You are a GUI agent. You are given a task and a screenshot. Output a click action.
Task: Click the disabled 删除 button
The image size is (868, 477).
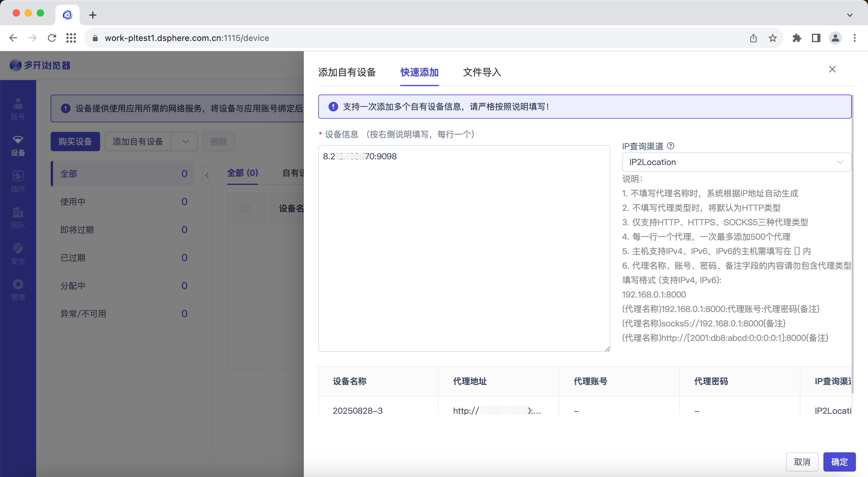tap(219, 141)
